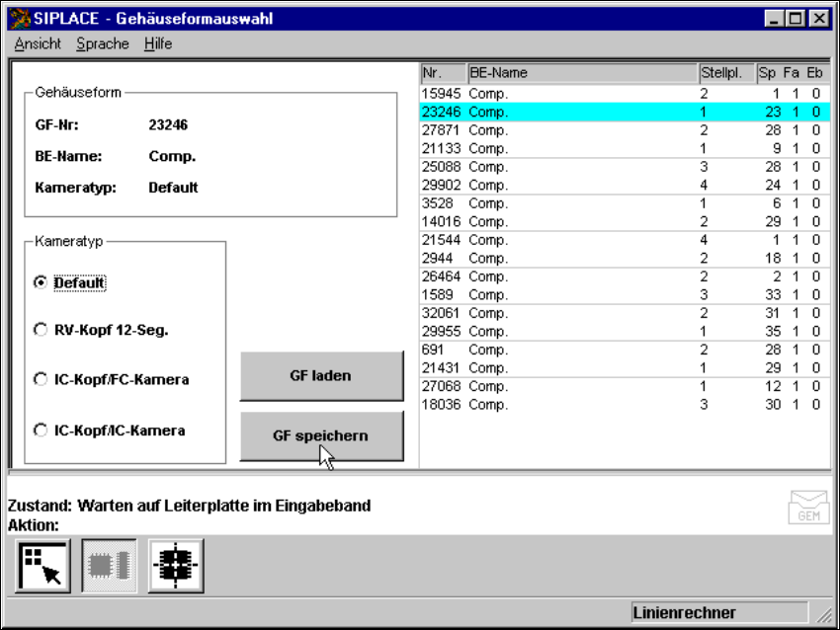The image size is (840, 630).
Task: Click the grayed-out chip component icon
Action: [110, 566]
